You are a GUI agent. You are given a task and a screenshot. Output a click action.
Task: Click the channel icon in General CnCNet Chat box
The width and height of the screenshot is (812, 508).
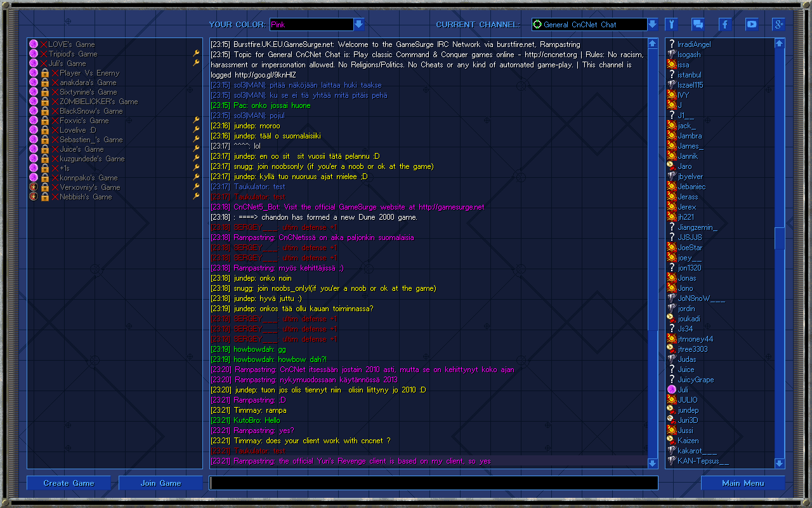coord(537,25)
